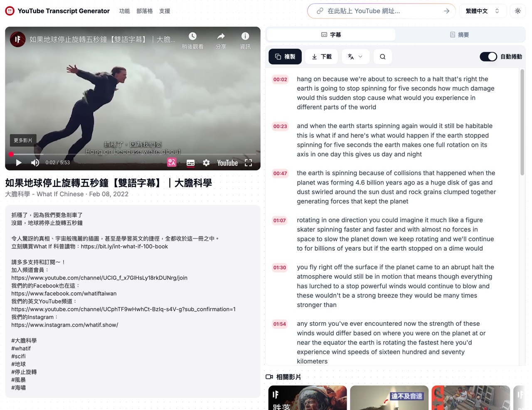Toggle subtitles/CC icon in player
The image size is (532, 410).
[190, 163]
